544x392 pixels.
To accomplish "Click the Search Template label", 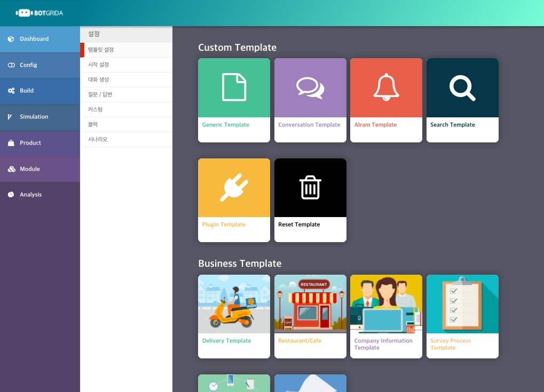I will pos(452,125).
